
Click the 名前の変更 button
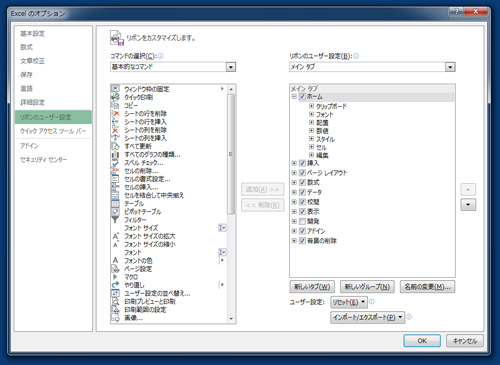point(427,287)
